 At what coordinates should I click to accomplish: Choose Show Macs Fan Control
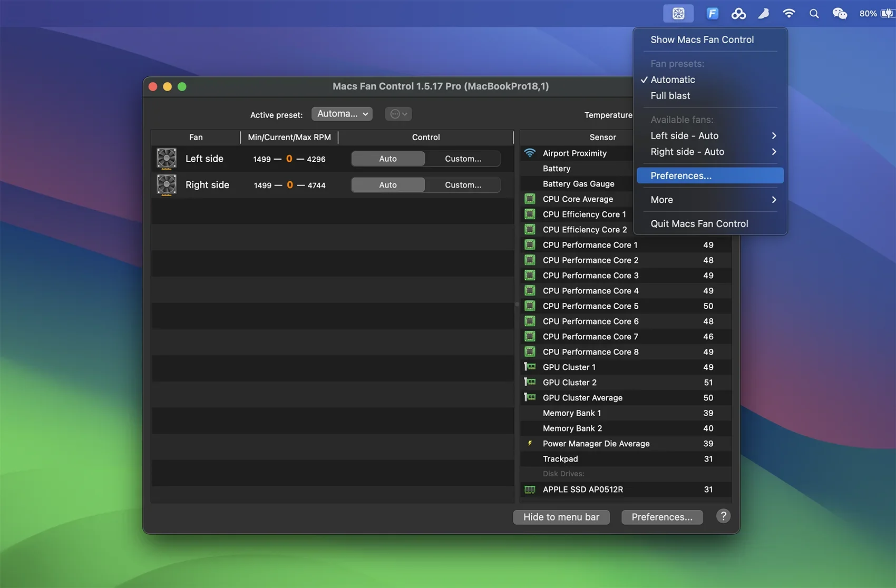tap(709, 40)
